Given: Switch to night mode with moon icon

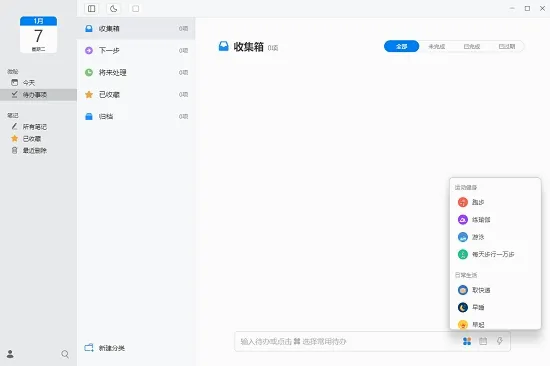Looking at the screenshot, I should (x=113, y=9).
